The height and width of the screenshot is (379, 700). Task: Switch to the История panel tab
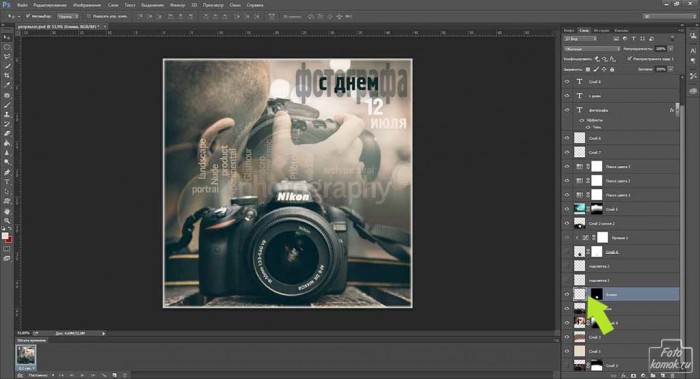[601, 30]
